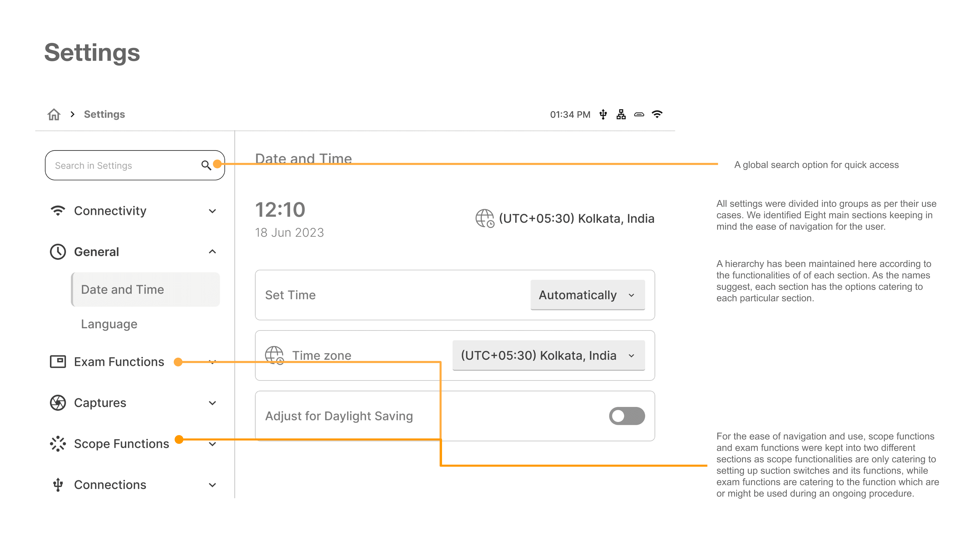Click the Search in Settings field

click(135, 165)
